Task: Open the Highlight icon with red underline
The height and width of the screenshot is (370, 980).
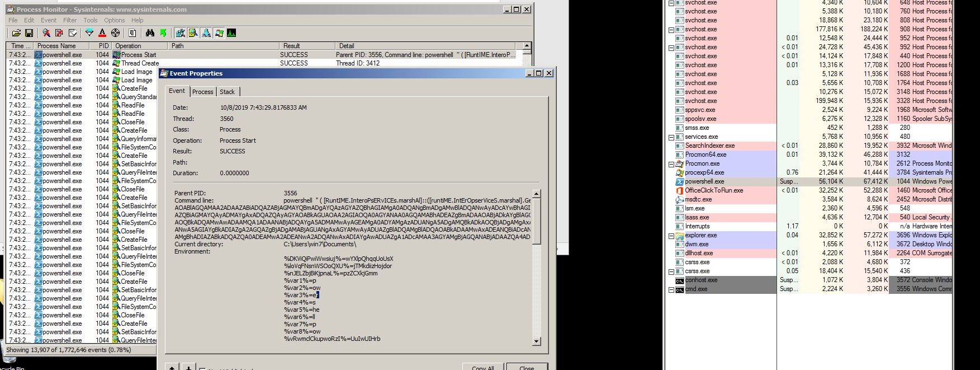Action: [x=102, y=33]
